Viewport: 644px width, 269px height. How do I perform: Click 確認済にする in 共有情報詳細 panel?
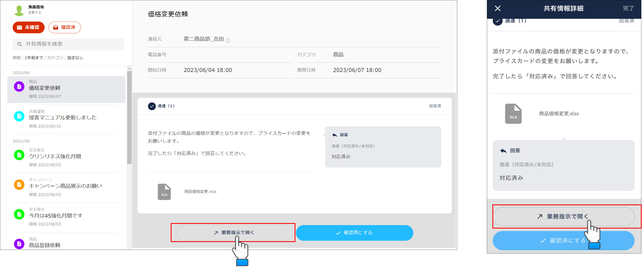click(564, 241)
